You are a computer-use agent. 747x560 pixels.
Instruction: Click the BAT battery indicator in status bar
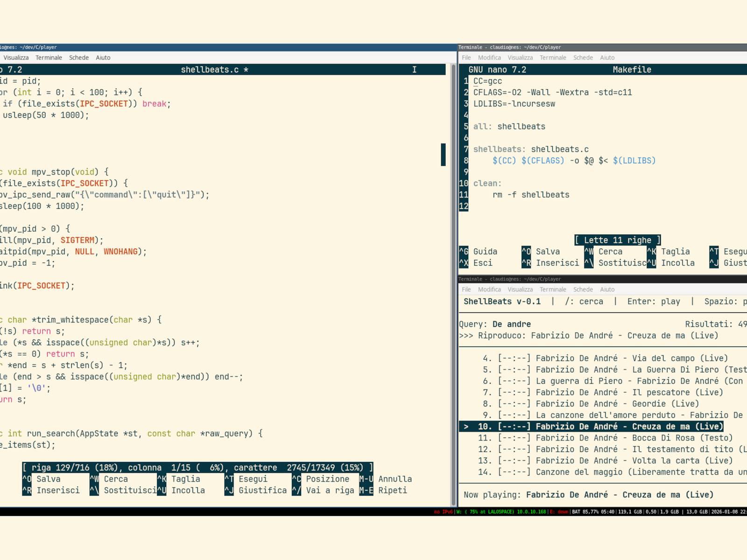click(592, 511)
